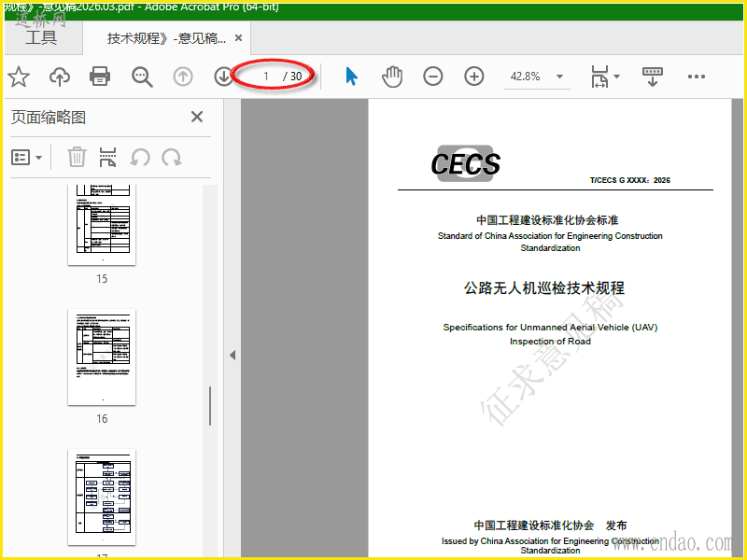
Task: Activate the hand pan tool
Action: click(x=392, y=77)
